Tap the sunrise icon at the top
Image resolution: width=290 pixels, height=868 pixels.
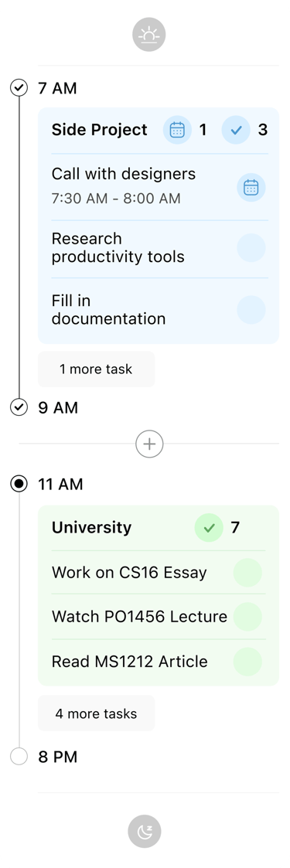pyautogui.click(x=149, y=35)
